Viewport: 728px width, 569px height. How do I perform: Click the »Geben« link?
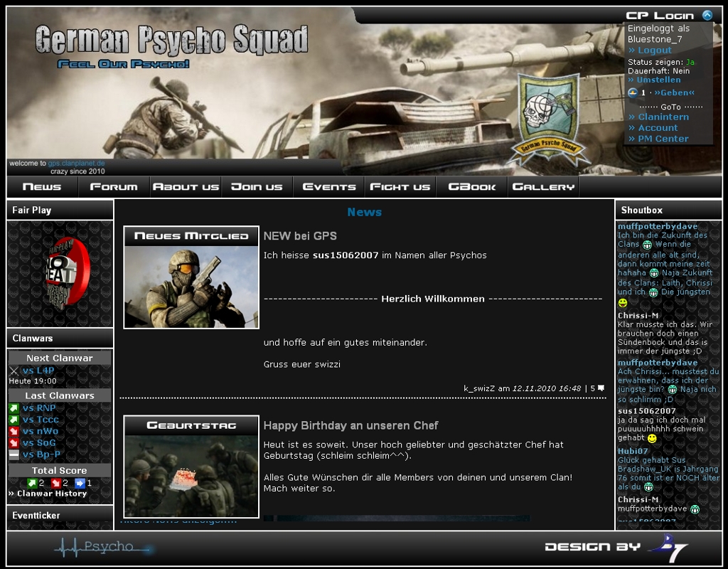[x=674, y=92]
